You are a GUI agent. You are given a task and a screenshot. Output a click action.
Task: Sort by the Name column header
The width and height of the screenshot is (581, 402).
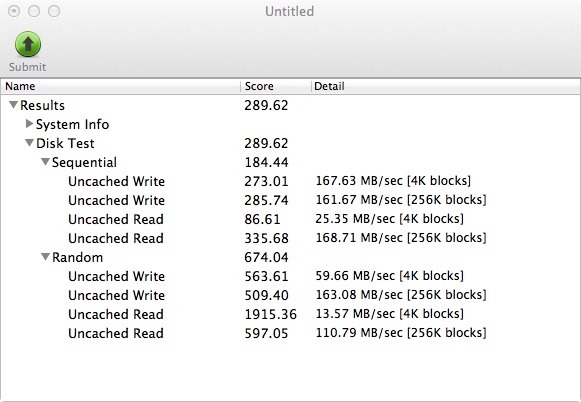coord(121,86)
